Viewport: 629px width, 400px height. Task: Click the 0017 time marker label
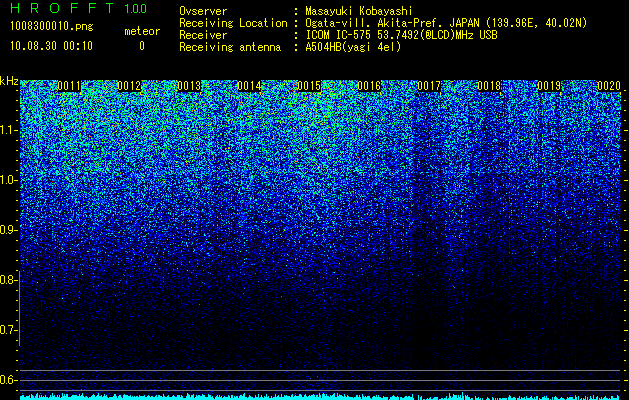[429, 86]
